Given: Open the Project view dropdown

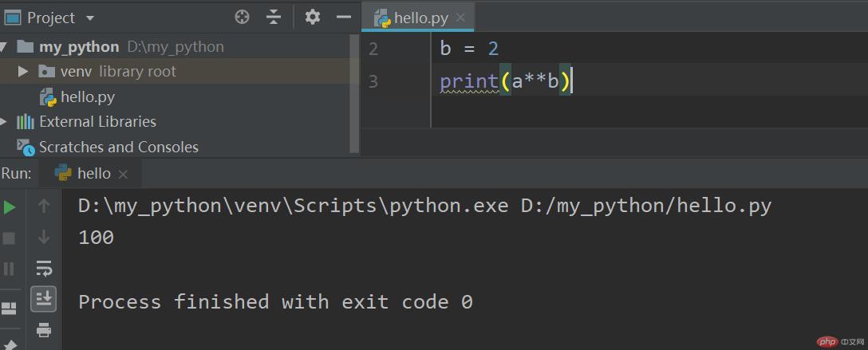Looking at the screenshot, I should 89,18.
